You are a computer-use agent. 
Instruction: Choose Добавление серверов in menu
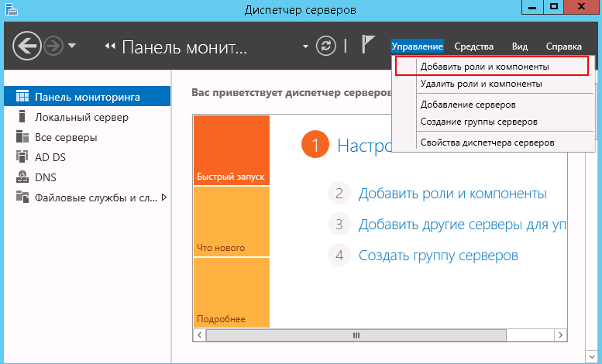pos(493,105)
